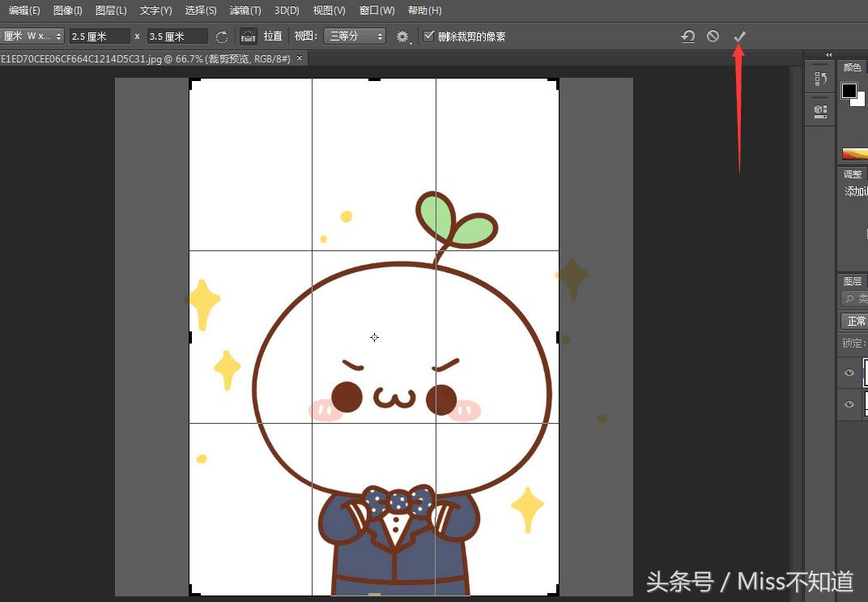Click the reset crop icon
The image size is (868, 602).
687,36
